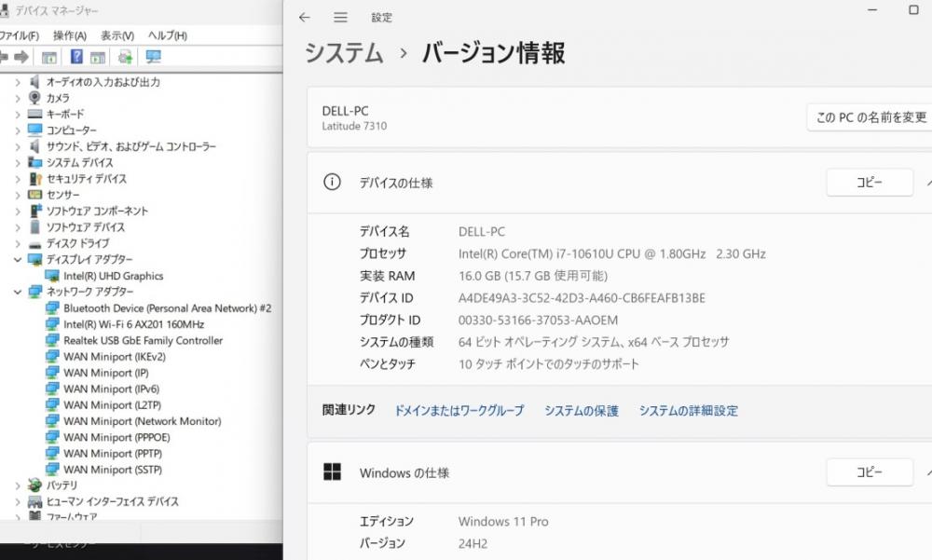Click システム breadcrumb in Settings
The image size is (932, 560).
click(x=344, y=53)
